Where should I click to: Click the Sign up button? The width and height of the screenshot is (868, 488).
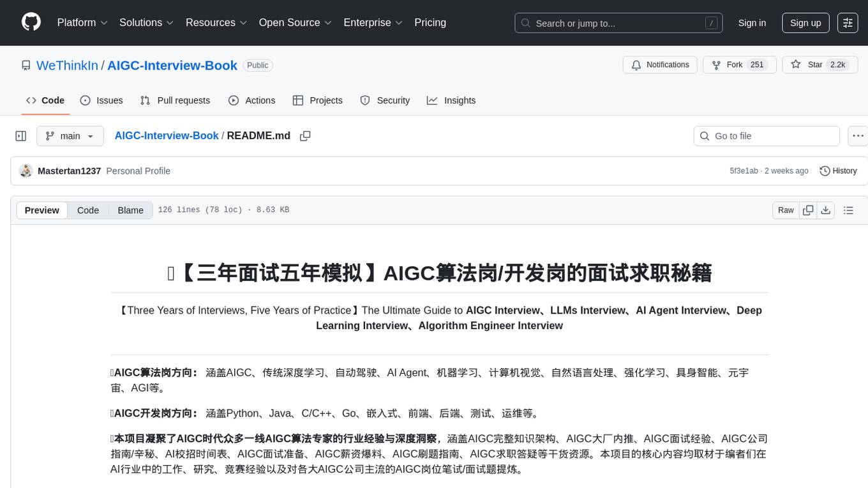[805, 23]
